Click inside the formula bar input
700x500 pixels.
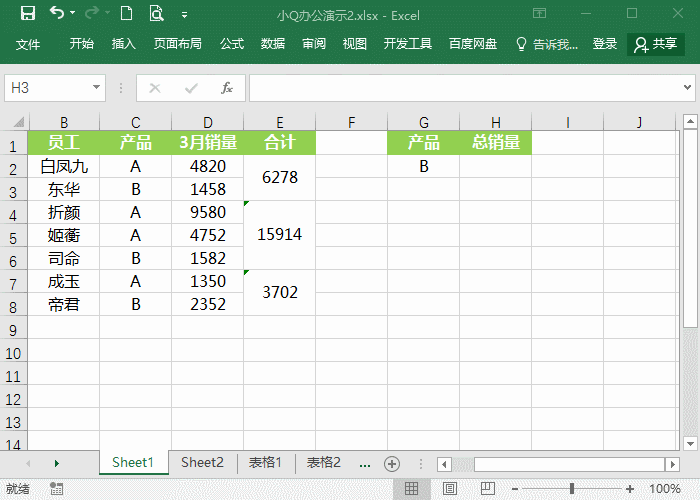point(465,88)
